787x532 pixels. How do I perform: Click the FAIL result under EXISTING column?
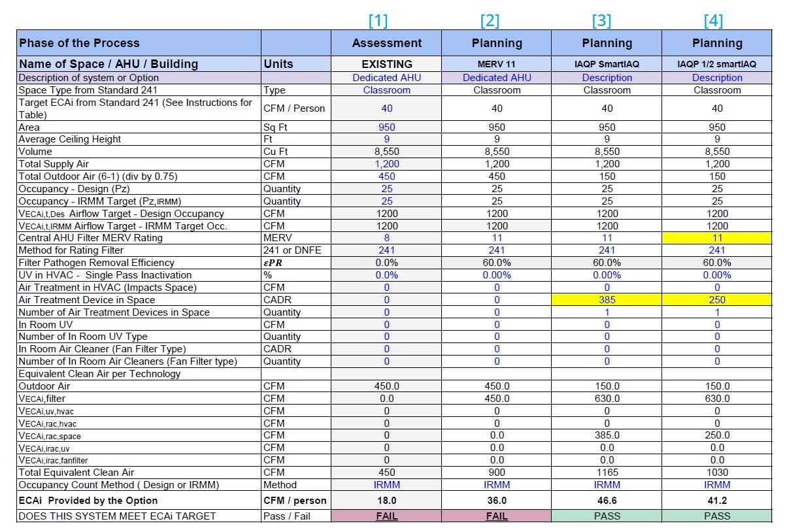(x=387, y=516)
